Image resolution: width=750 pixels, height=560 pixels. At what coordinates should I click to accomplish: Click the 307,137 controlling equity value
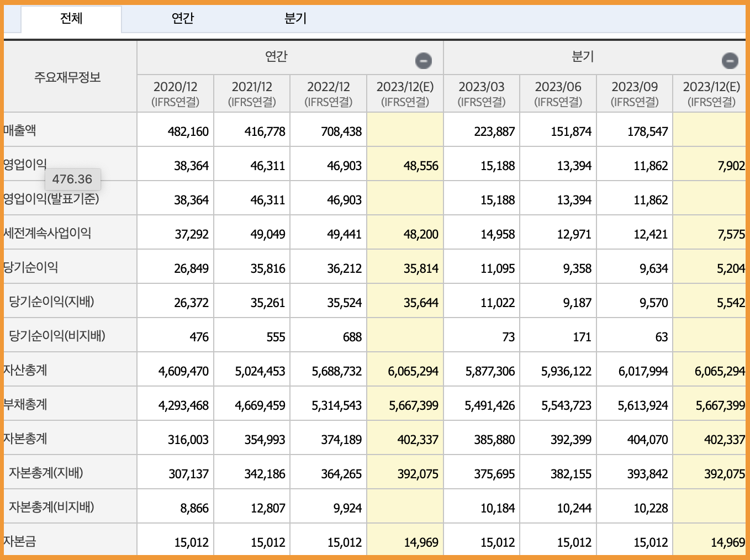[188, 474]
